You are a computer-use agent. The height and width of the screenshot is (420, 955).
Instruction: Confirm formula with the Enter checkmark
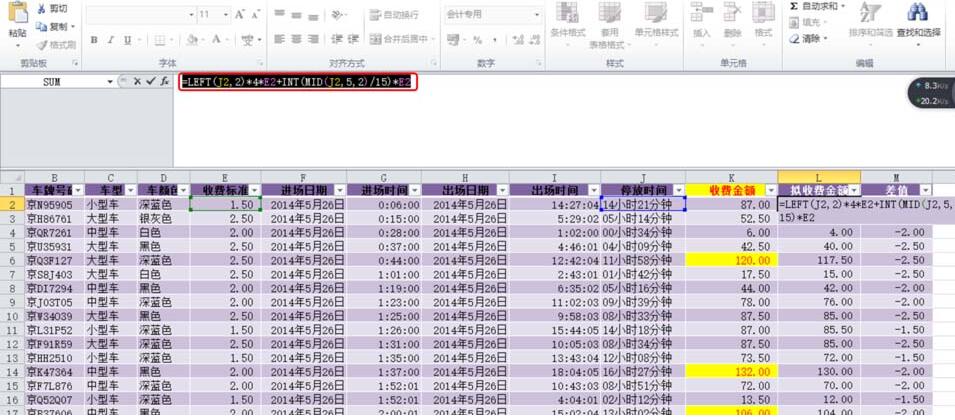150,81
